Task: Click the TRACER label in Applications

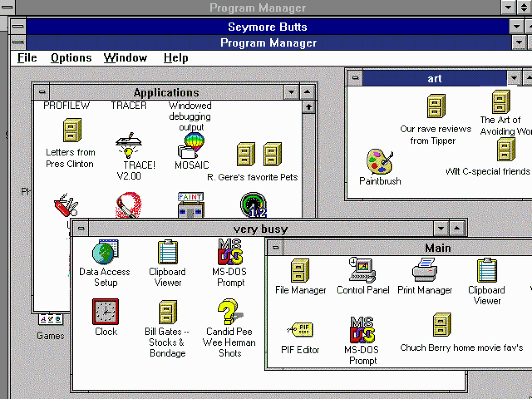Action: [129, 106]
